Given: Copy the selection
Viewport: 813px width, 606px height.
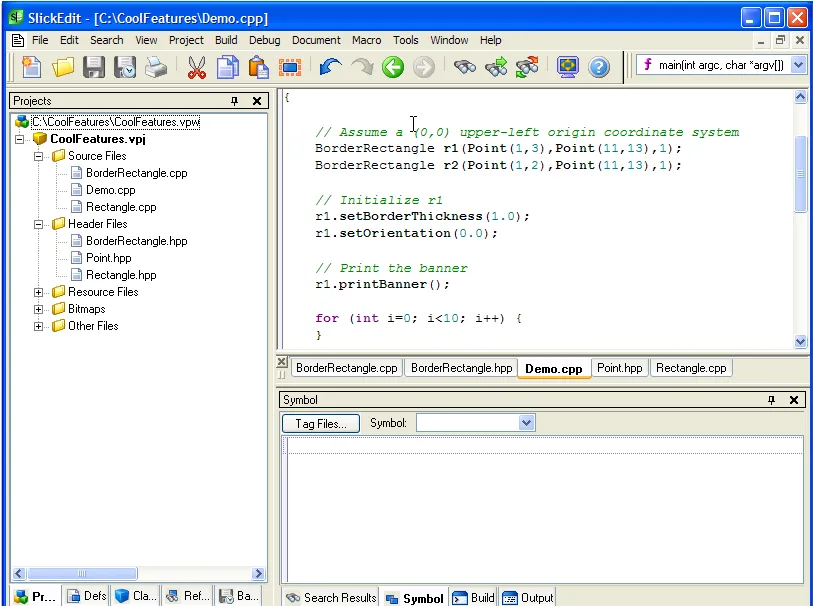Looking at the screenshot, I should pos(227,67).
